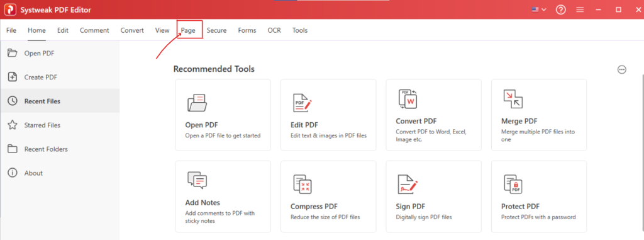
Task: Click the Systweak PDF Editor logo icon
Action: click(x=10, y=10)
